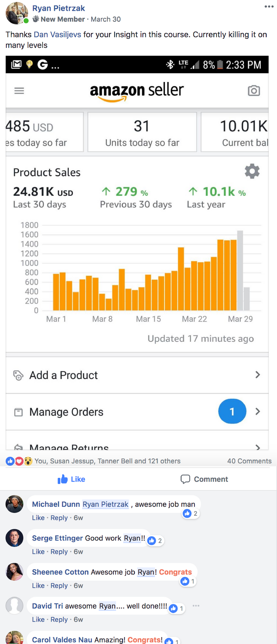Click the Add a Product tag icon
277x644 pixels.
18,375
